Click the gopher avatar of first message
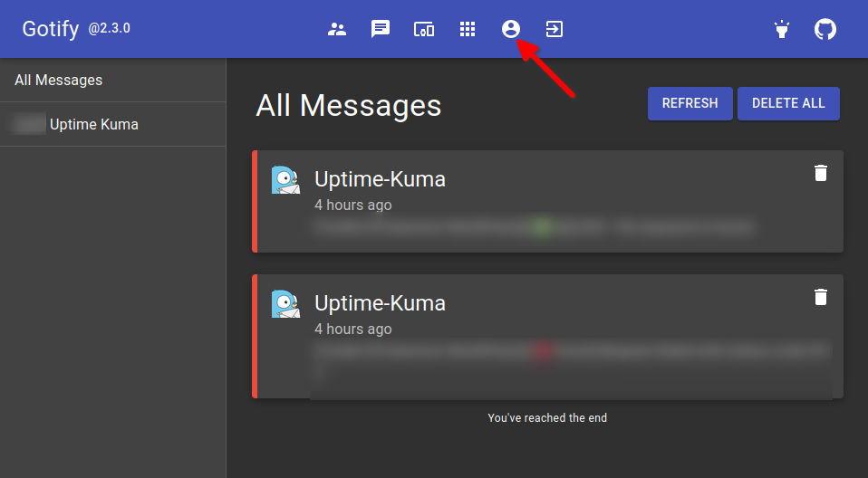This screenshot has height=478, width=868. click(285, 180)
